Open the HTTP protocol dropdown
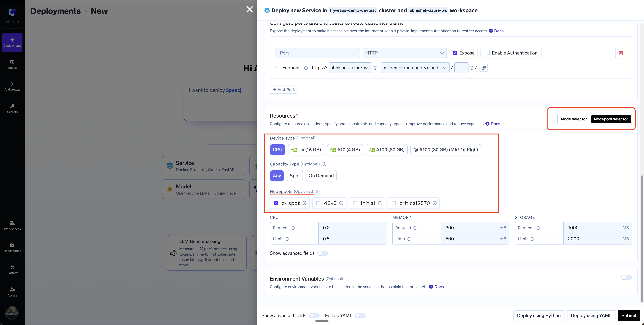The width and height of the screenshot is (644, 325). [404, 53]
